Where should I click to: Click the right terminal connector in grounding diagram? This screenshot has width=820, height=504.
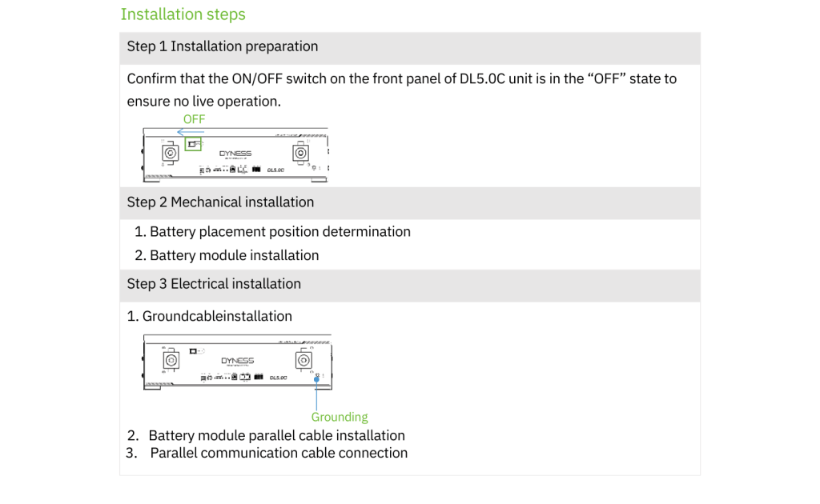(303, 361)
